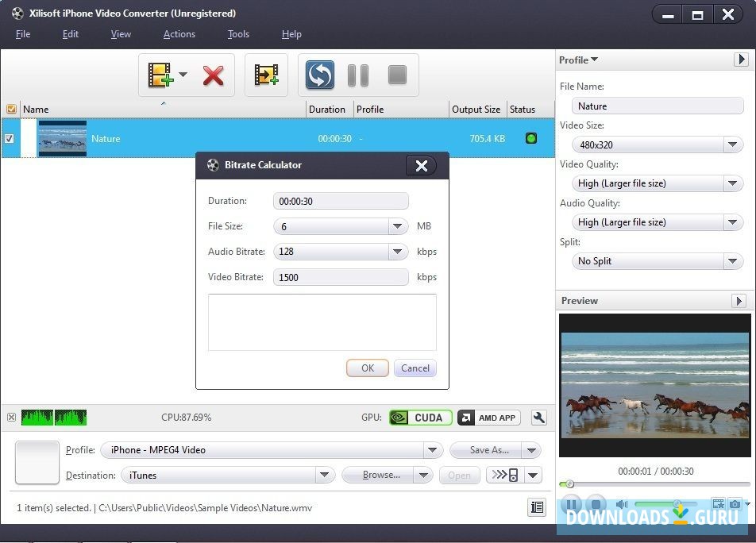Open the iPhone - MPEG4 Video profile dropdown
This screenshot has width=756, height=543.
tap(433, 450)
